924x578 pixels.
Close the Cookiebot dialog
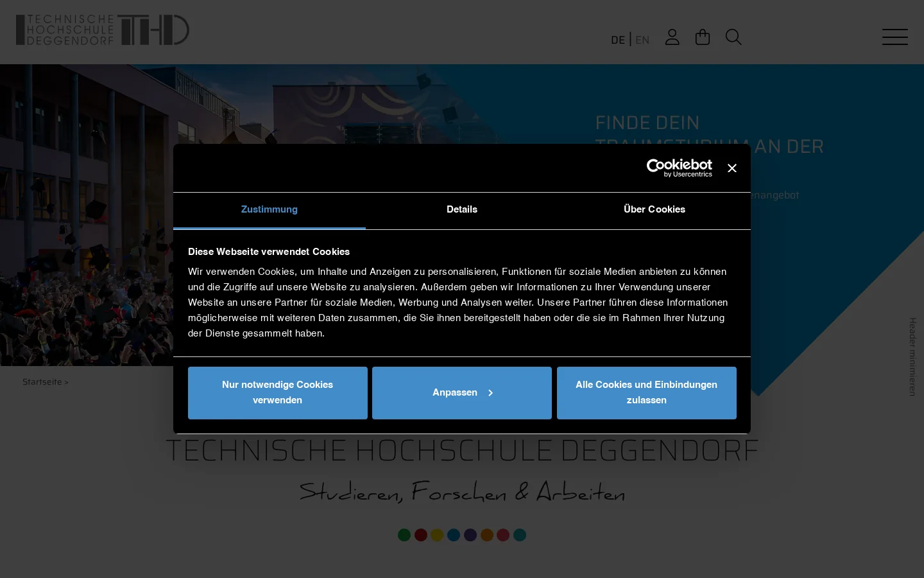732,168
